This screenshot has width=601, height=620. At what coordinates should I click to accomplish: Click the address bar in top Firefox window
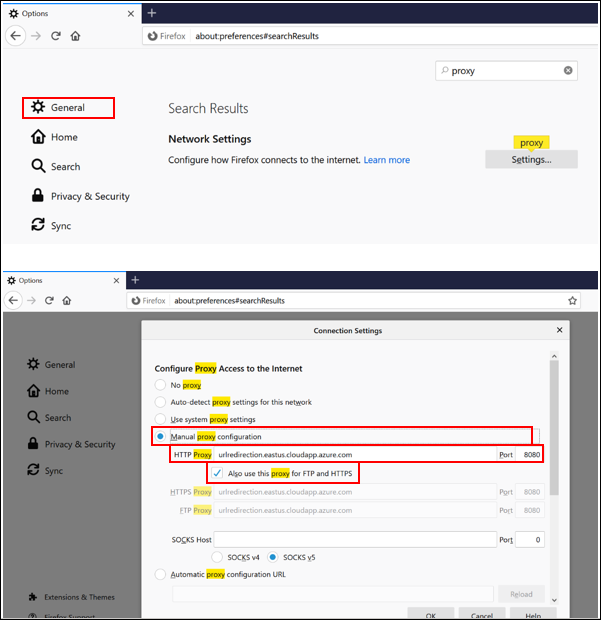tap(372, 36)
